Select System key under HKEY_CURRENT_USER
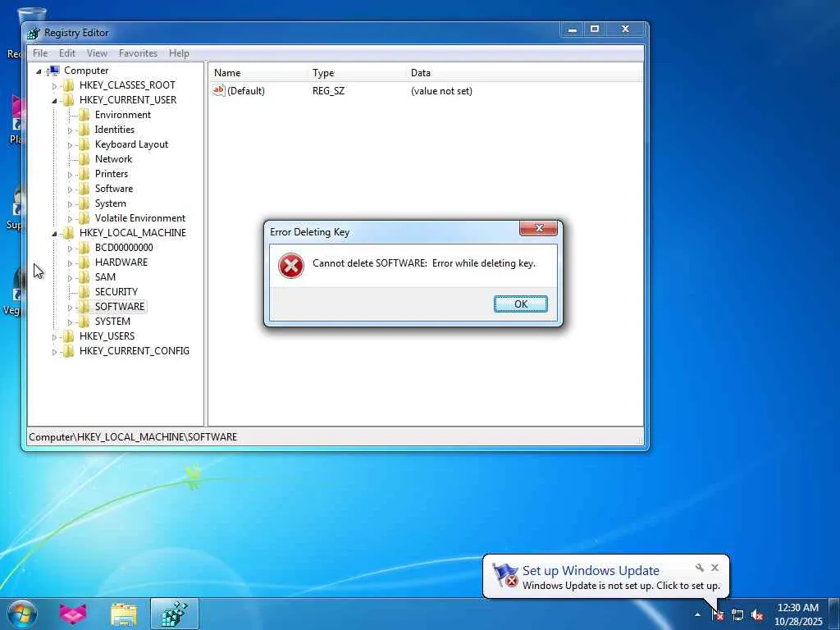The height and width of the screenshot is (630, 840). pyautogui.click(x=111, y=203)
